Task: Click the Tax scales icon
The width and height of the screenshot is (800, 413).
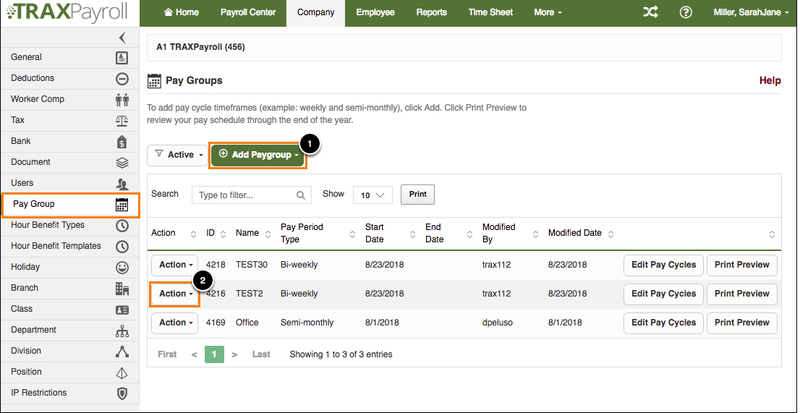Action: (122, 120)
